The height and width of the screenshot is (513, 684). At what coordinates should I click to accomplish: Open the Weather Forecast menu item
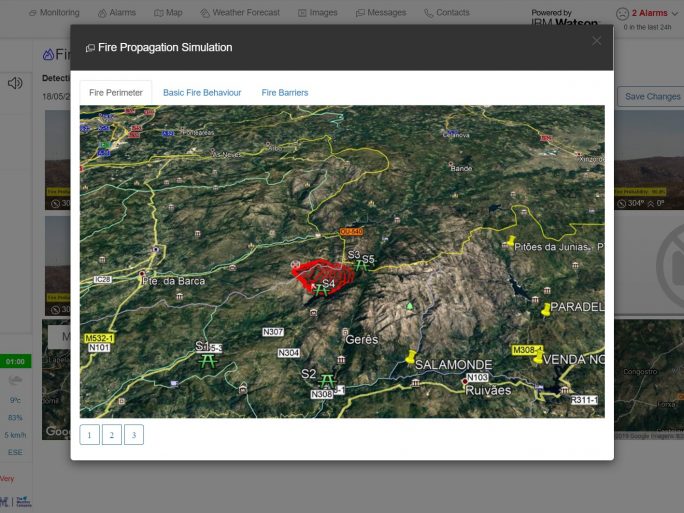pyautogui.click(x=240, y=13)
